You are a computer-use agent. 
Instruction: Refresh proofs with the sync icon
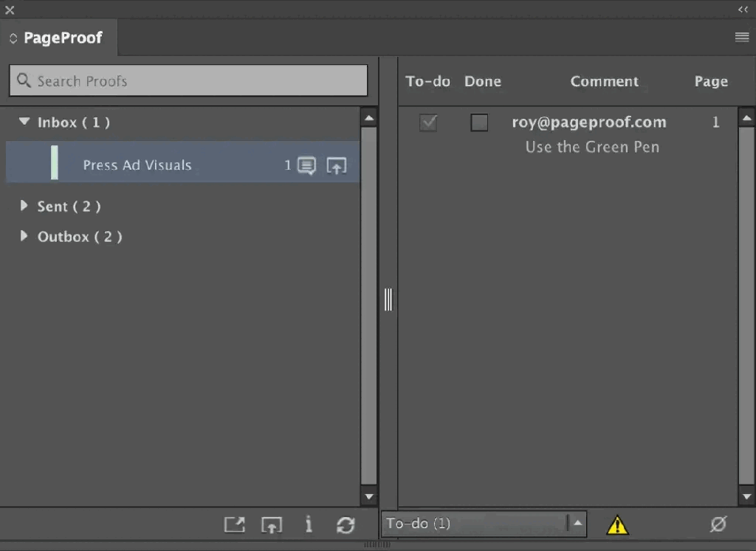(x=346, y=524)
